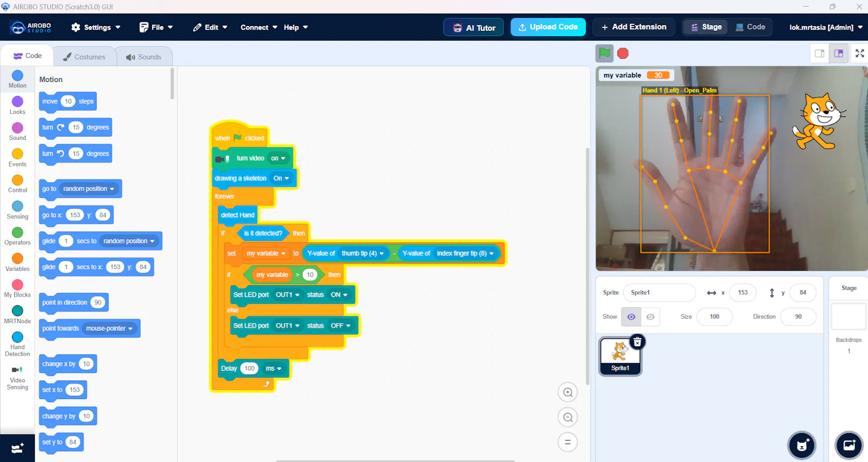Choose a new sprite button
The image size is (868, 462).
tap(802, 446)
